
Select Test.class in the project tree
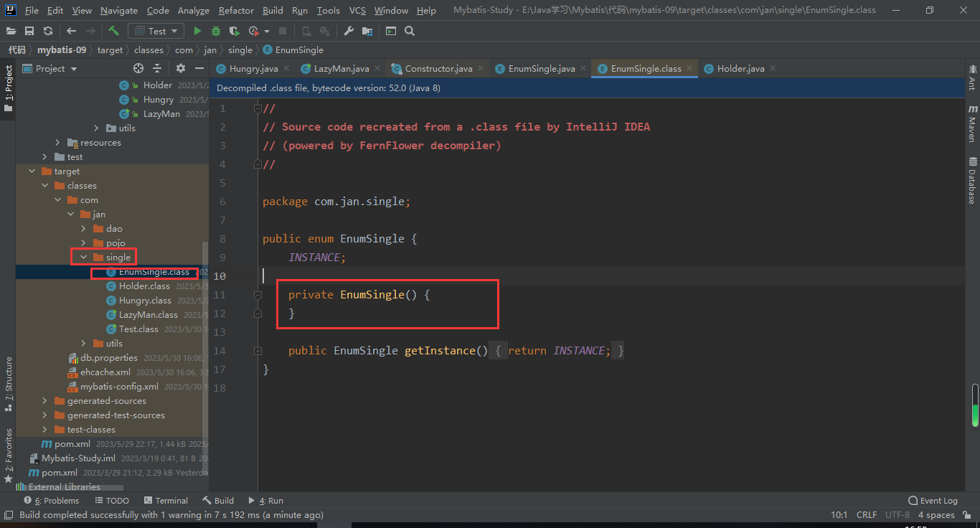[x=138, y=329]
